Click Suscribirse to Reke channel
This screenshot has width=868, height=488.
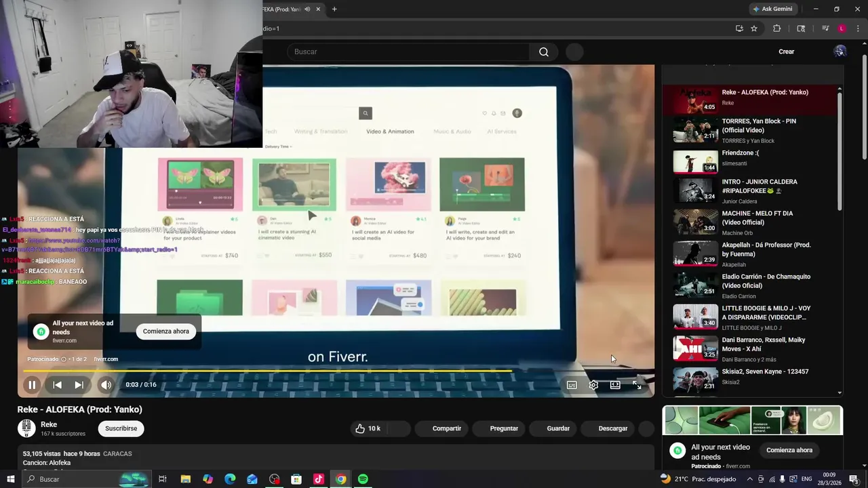tap(121, 428)
